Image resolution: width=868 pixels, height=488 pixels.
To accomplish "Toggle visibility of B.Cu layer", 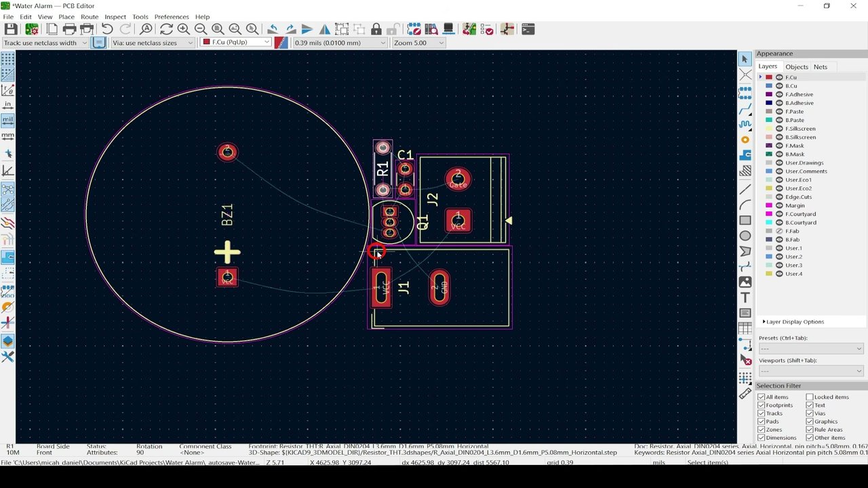I will click(779, 86).
